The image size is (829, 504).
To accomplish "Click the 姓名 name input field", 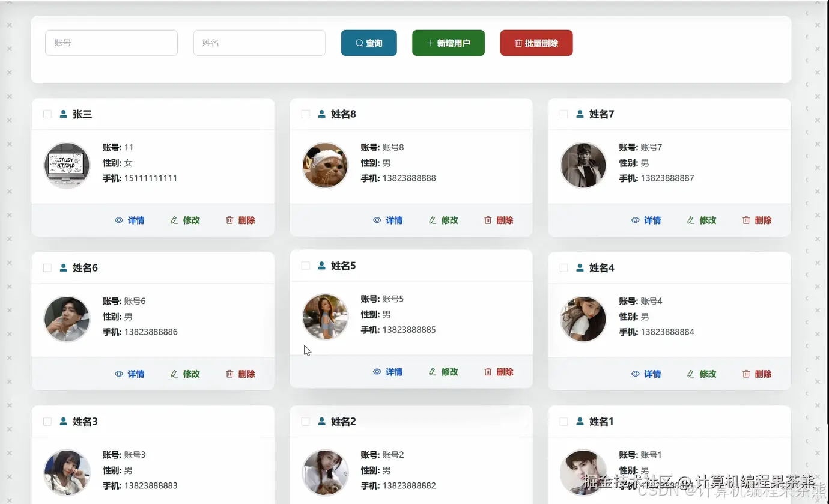I will click(259, 43).
